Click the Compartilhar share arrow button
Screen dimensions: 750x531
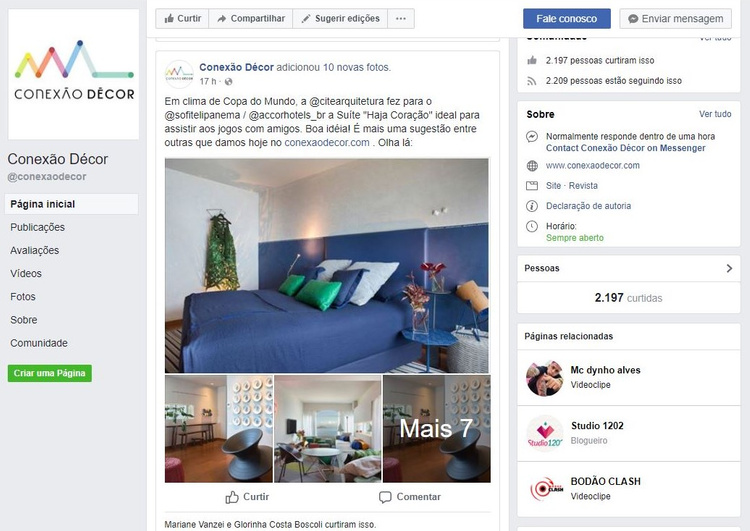pos(251,19)
